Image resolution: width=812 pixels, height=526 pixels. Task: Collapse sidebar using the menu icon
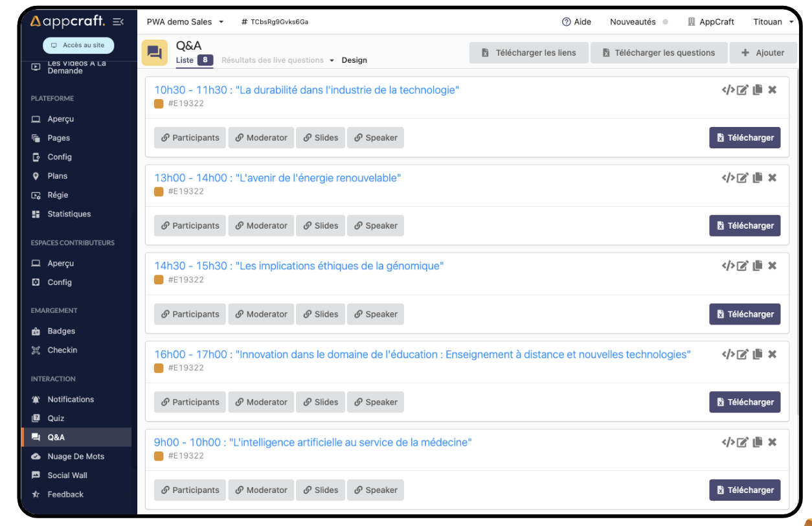point(118,22)
